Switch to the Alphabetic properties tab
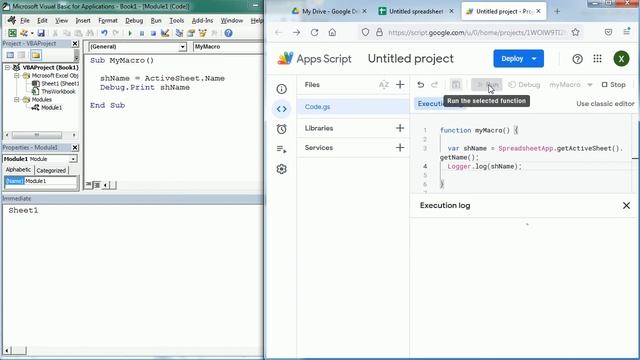 coord(18,170)
